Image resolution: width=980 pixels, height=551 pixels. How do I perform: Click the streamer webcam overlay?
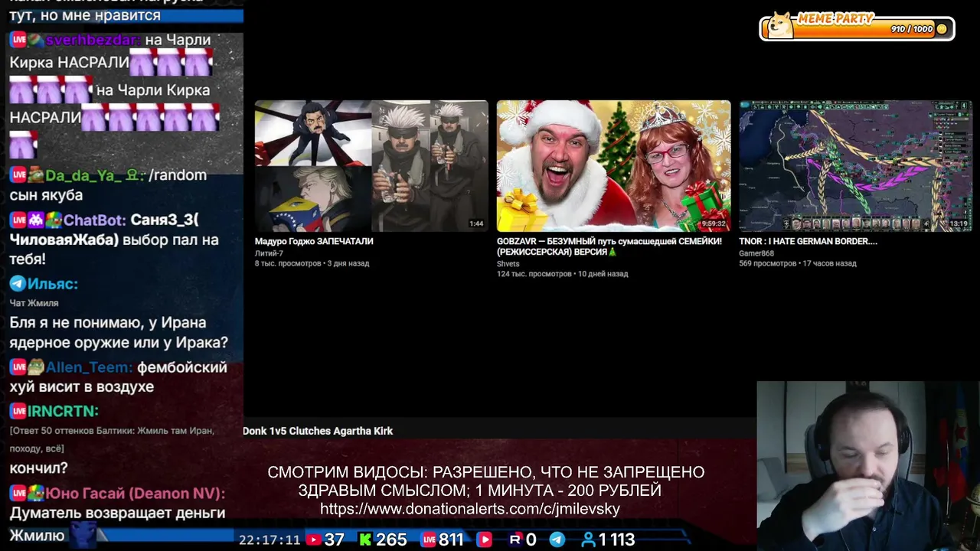[868, 466]
